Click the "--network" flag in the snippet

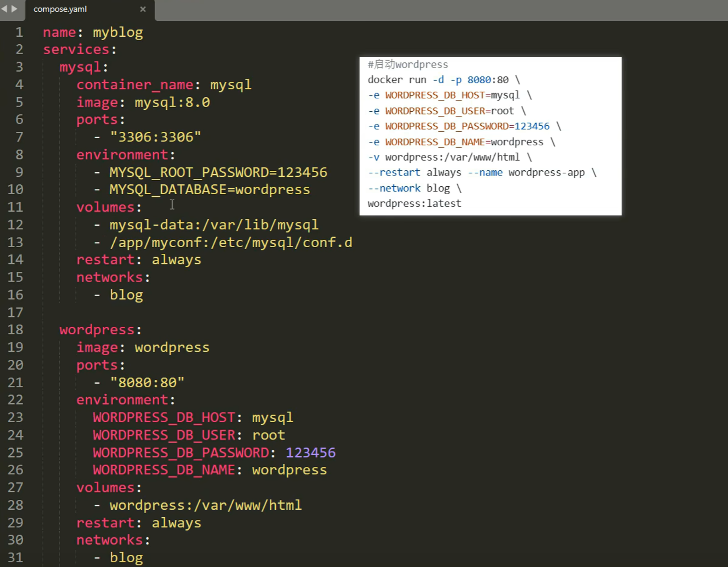pyautogui.click(x=394, y=188)
